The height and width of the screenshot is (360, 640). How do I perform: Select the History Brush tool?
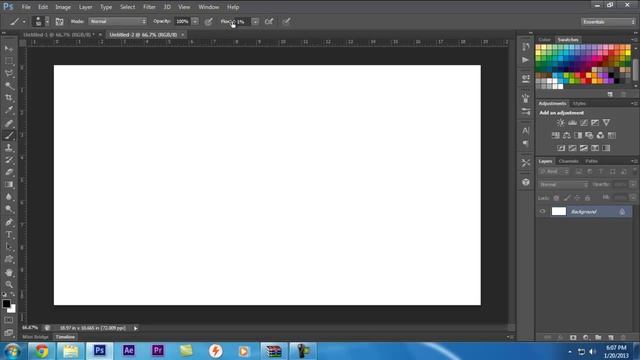9,160
